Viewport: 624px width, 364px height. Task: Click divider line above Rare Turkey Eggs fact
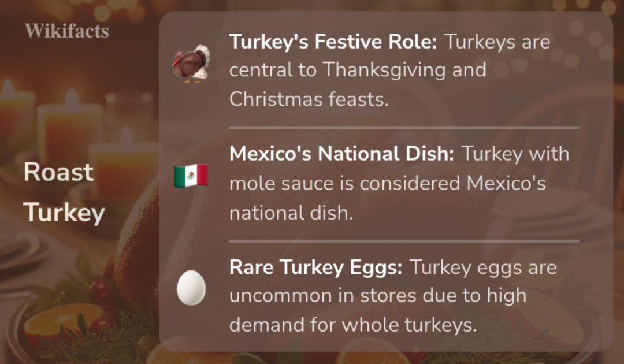pos(403,240)
